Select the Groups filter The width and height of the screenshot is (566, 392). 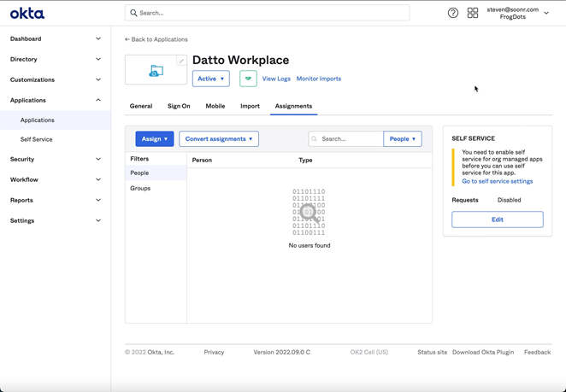click(x=140, y=188)
